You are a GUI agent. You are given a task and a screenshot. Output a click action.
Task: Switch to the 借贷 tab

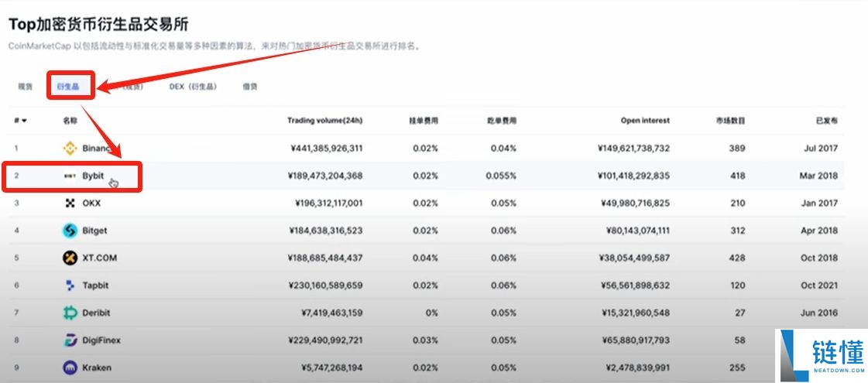click(x=249, y=87)
